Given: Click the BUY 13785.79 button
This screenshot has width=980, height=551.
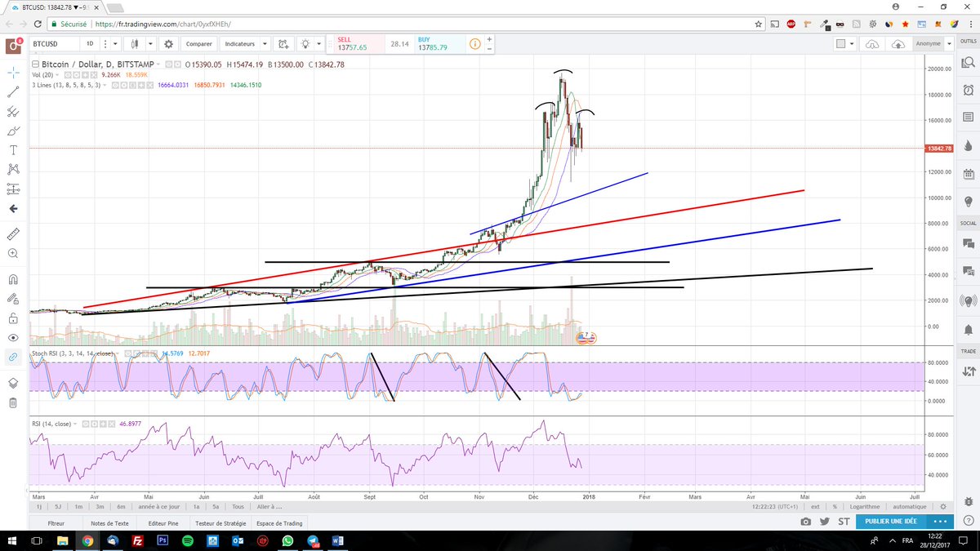Looking at the screenshot, I should 438,44.
